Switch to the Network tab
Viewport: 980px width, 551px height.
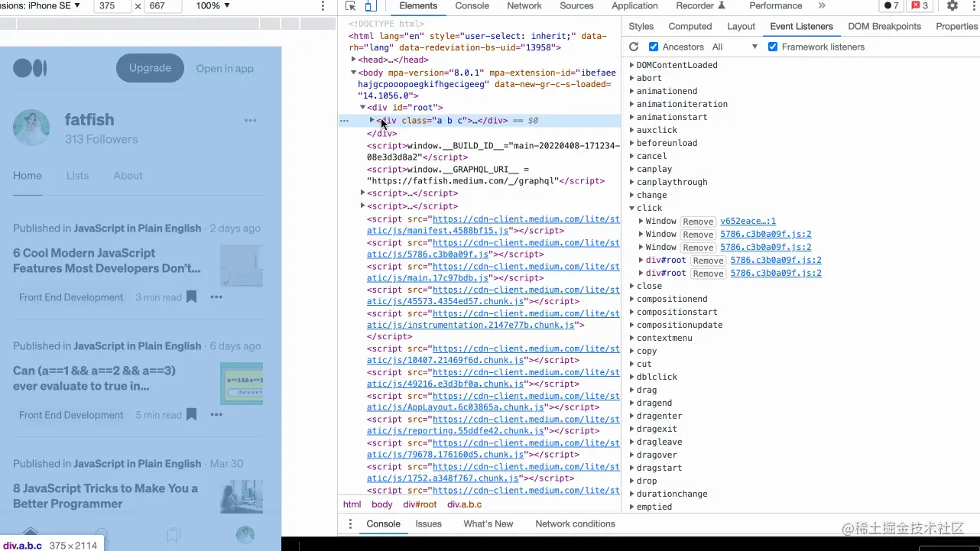(x=524, y=5)
